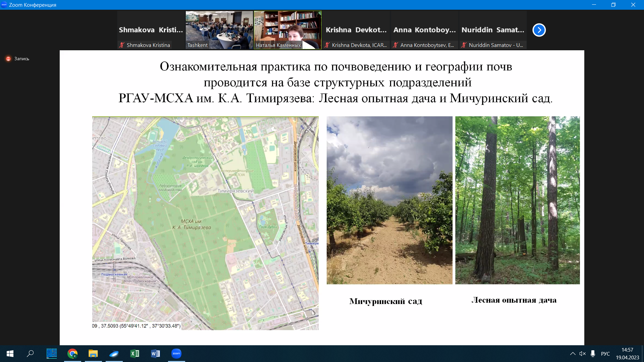The image size is (644, 362).
Task: Open Excel from the taskbar
Action: coord(135,353)
